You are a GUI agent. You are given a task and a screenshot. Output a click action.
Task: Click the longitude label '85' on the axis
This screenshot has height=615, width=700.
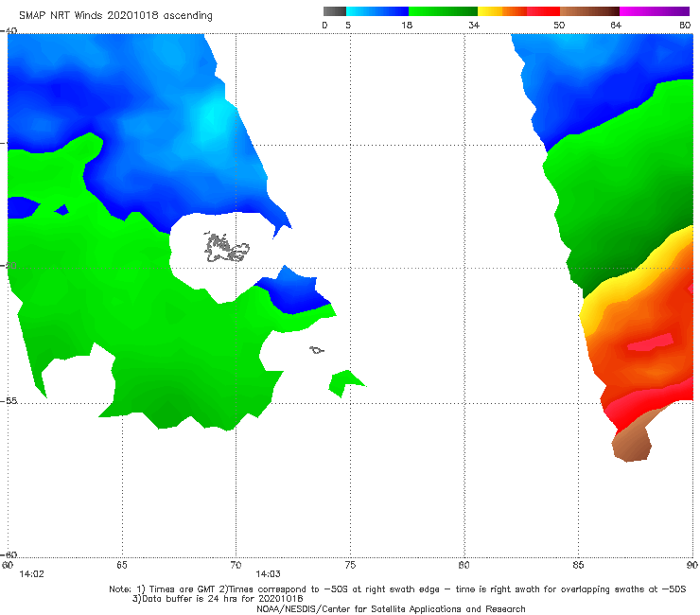tap(578, 565)
